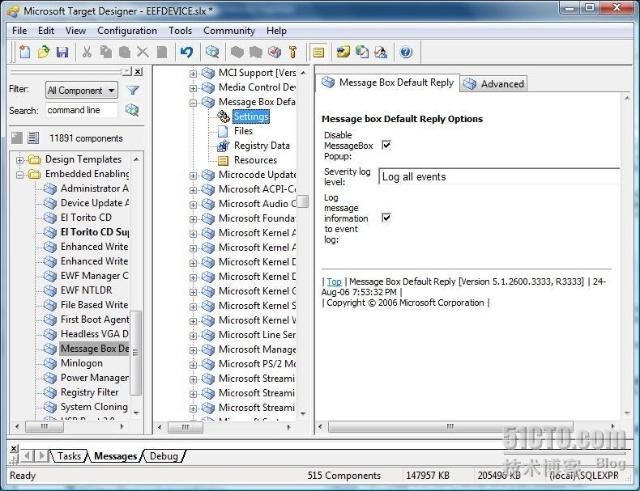
Task: Expand the Media Control Device node
Action: tap(193, 88)
